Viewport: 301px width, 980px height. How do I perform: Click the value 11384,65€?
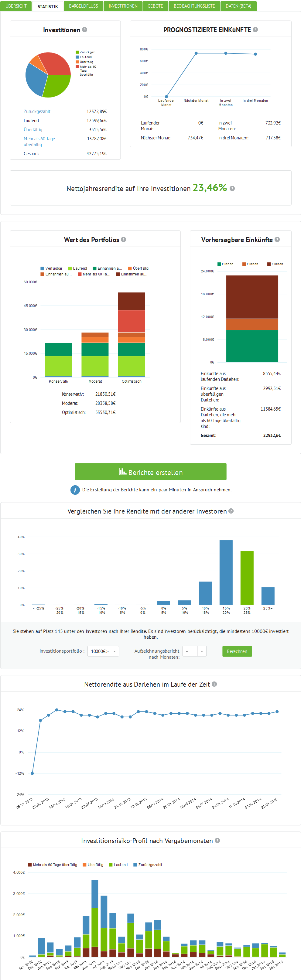271,409
